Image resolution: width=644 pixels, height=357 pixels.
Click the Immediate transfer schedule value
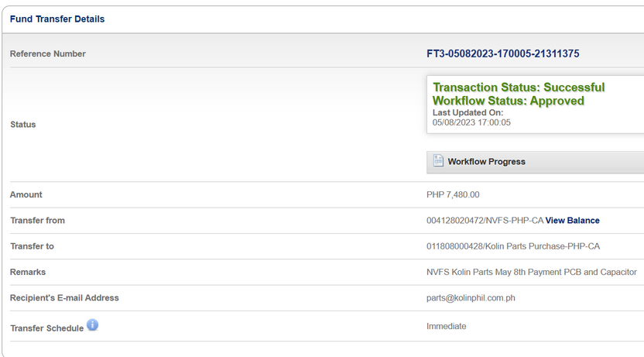(447, 326)
